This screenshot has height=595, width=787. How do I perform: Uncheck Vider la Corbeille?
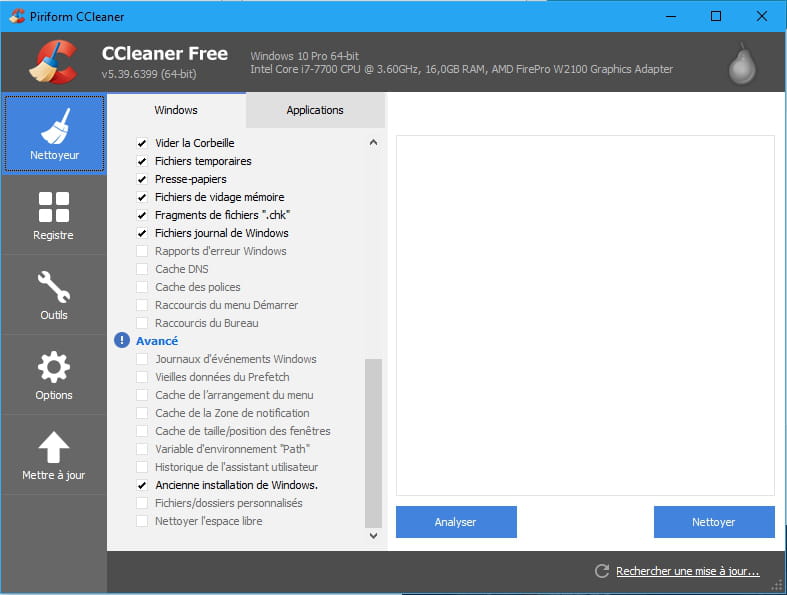(142, 143)
